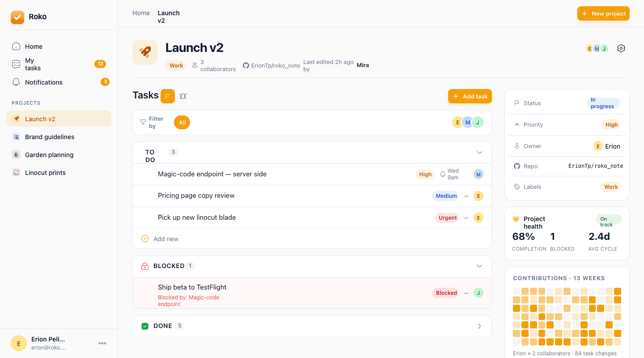The width and height of the screenshot is (644, 358).
Task: Click the collaborators people icon in header
Action: point(195,65)
